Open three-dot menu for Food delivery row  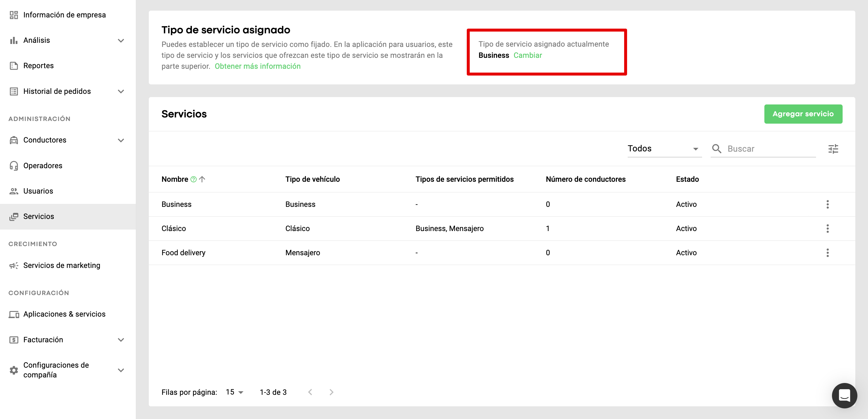tap(827, 253)
